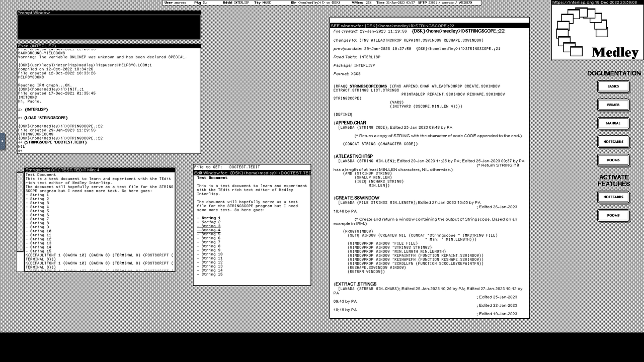The height and width of the screenshot is (362, 644).
Task: Select the SEE window for STRINGSCOPE title bar
Action: pyautogui.click(x=430, y=26)
